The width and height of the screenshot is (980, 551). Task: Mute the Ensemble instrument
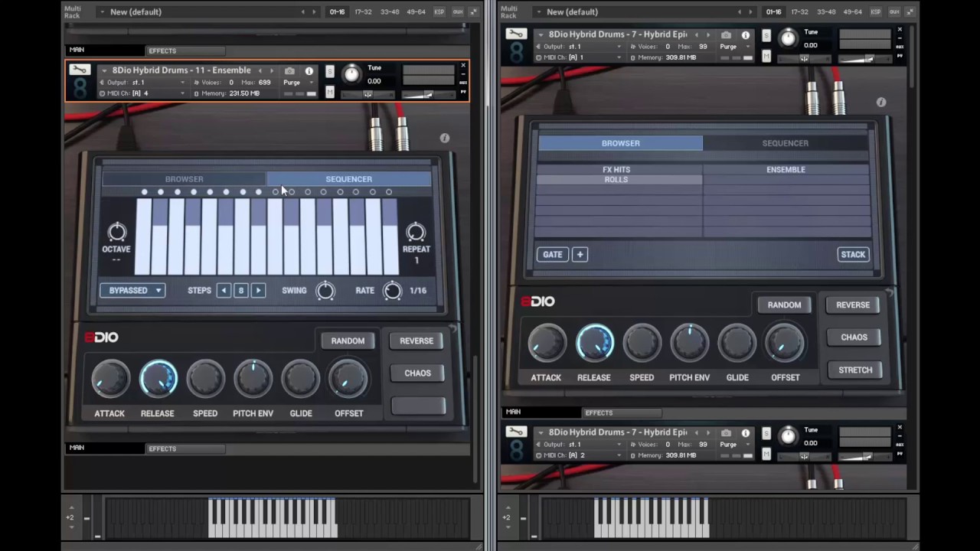(x=329, y=92)
